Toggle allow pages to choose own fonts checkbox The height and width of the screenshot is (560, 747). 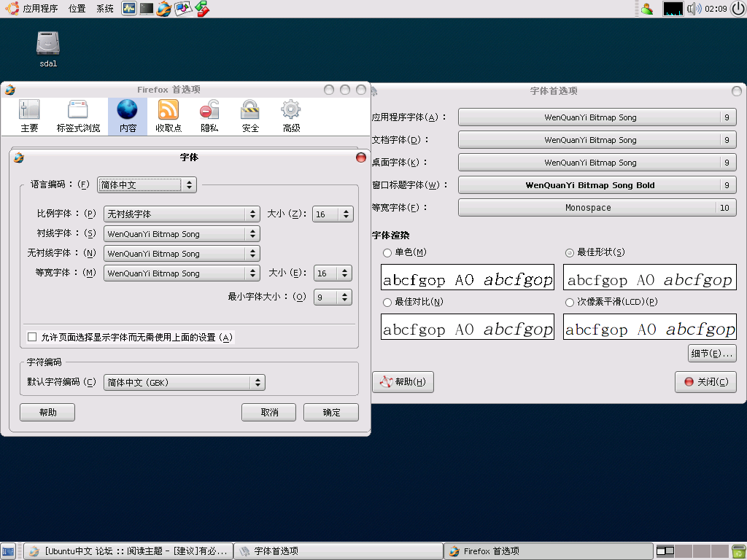click(x=32, y=337)
